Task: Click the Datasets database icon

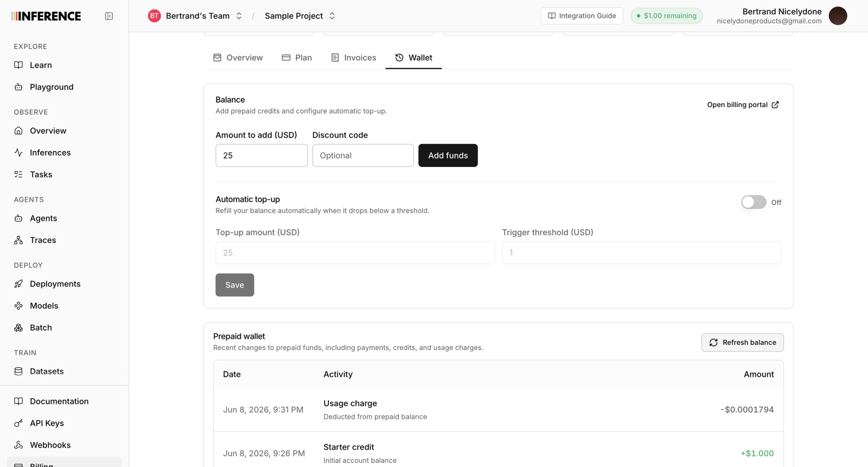Action: pos(18,371)
